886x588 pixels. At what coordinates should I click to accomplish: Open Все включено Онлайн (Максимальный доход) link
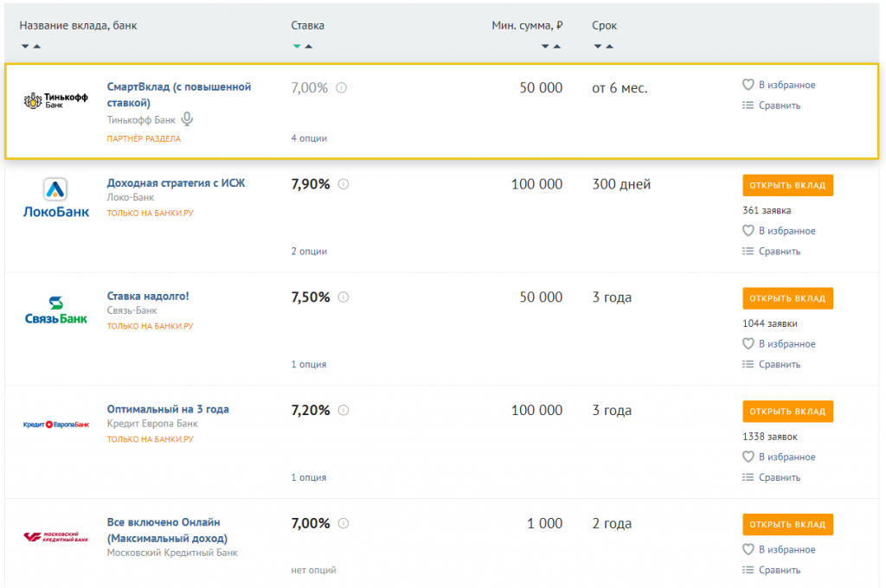click(x=167, y=530)
